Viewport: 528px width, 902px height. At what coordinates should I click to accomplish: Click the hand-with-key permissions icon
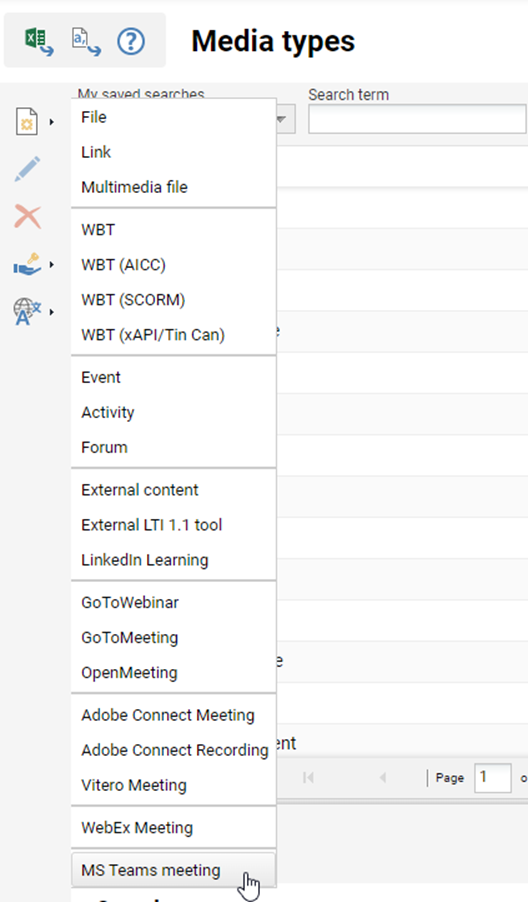27,265
